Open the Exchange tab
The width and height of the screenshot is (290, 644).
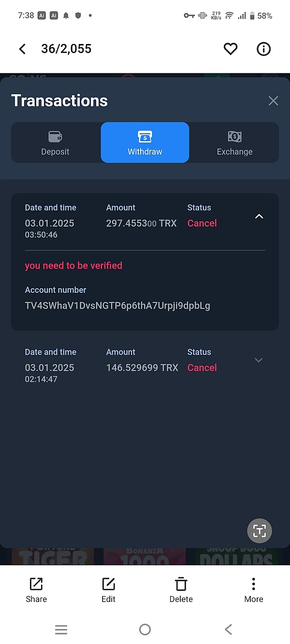(234, 143)
